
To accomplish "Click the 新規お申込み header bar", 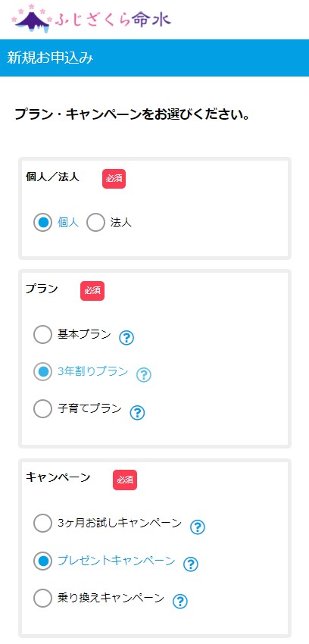I will tap(154, 58).
